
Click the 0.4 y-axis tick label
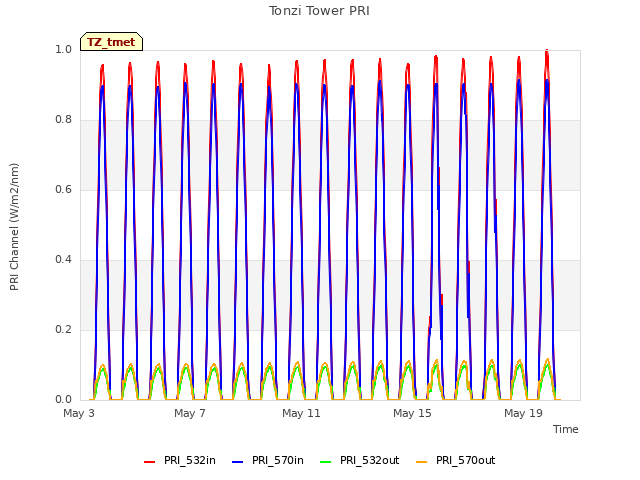[63, 260]
